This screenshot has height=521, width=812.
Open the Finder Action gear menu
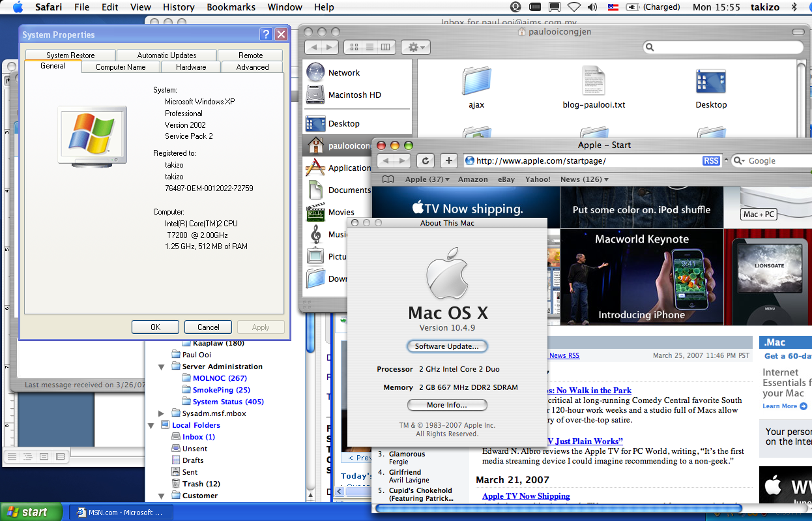click(x=415, y=47)
